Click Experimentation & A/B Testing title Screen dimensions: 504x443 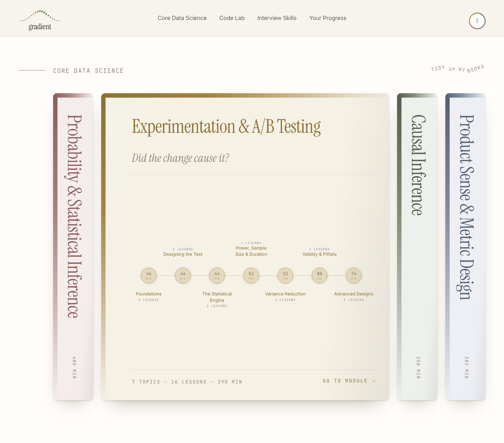[226, 127]
